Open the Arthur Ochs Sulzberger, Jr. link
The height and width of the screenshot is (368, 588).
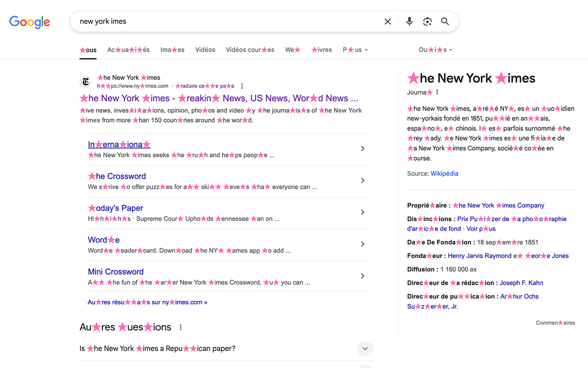(x=473, y=301)
